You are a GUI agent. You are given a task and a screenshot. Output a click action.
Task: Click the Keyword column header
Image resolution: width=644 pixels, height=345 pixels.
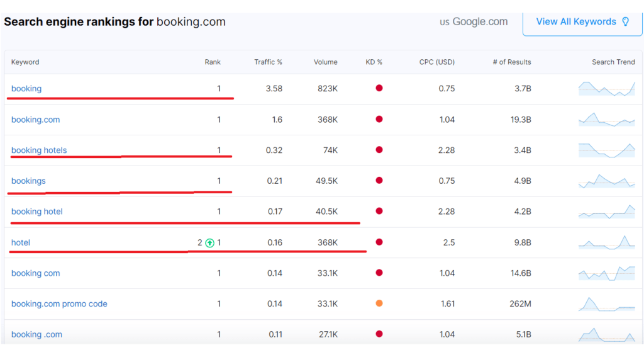tap(25, 62)
